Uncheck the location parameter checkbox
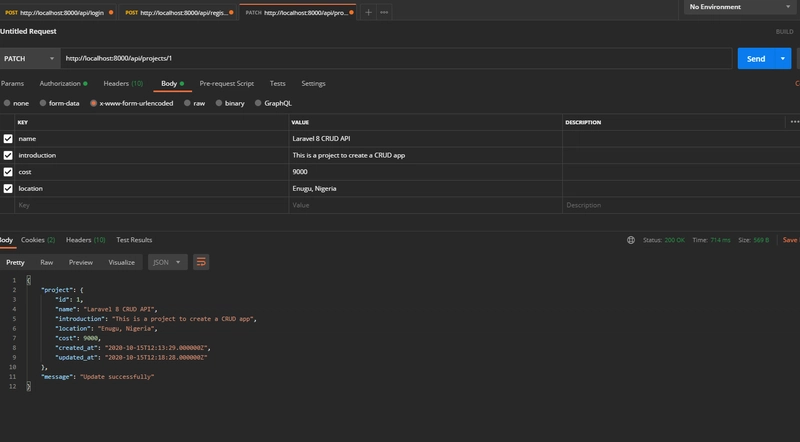This screenshot has height=442, width=800. click(8, 188)
